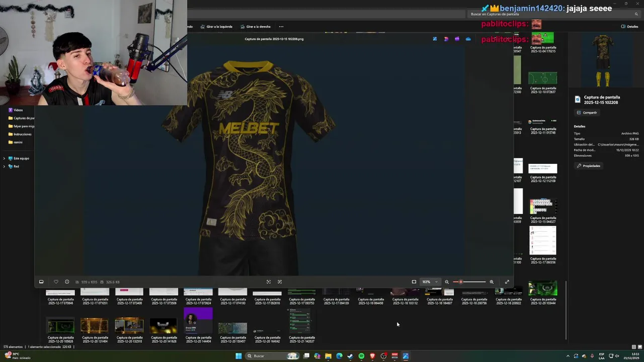Click the blue edit-image icon in Photos header
The height and width of the screenshot is (362, 644).
(435, 39)
